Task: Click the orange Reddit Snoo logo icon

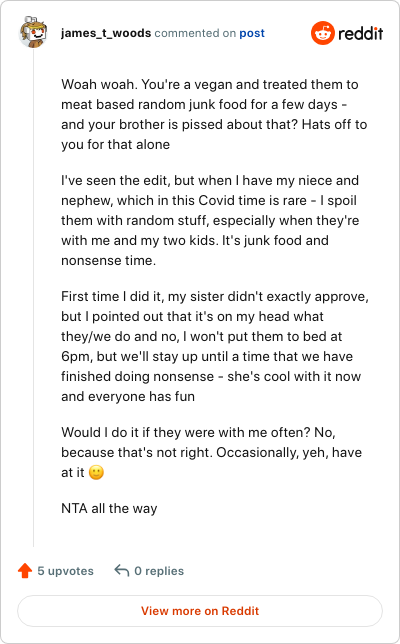Action: (323, 33)
